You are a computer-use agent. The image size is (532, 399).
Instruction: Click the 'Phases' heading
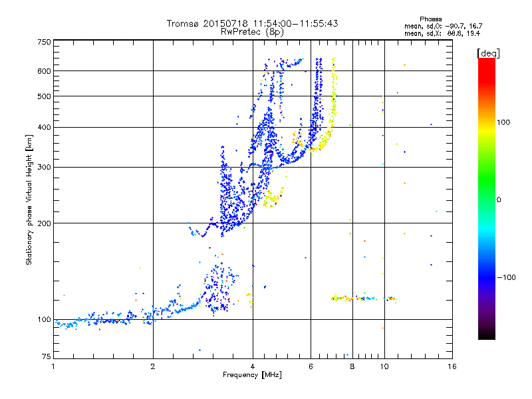(430, 19)
